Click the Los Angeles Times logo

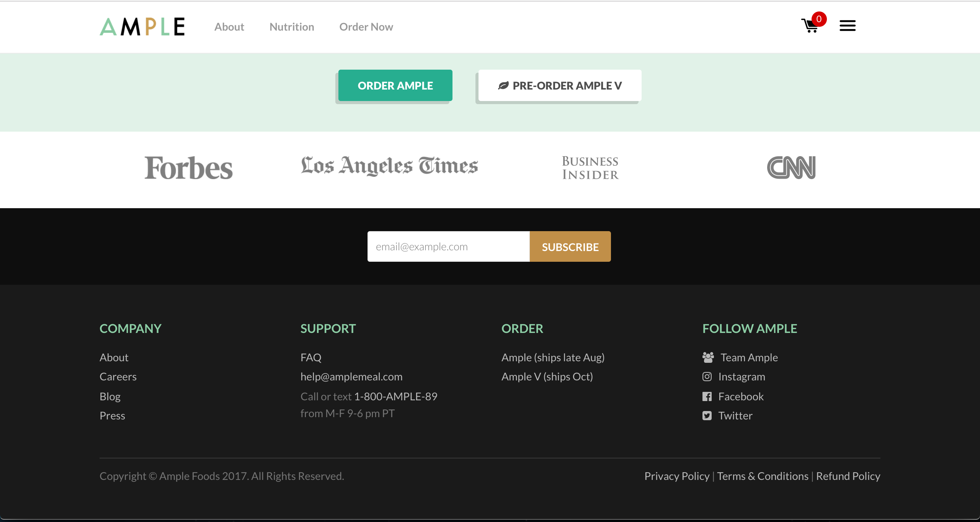pyautogui.click(x=389, y=166)
